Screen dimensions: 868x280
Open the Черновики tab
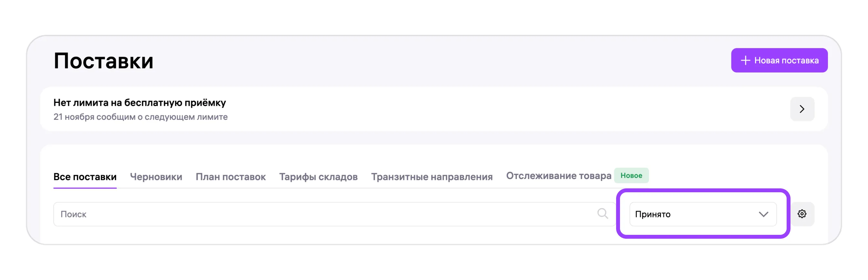156,177
